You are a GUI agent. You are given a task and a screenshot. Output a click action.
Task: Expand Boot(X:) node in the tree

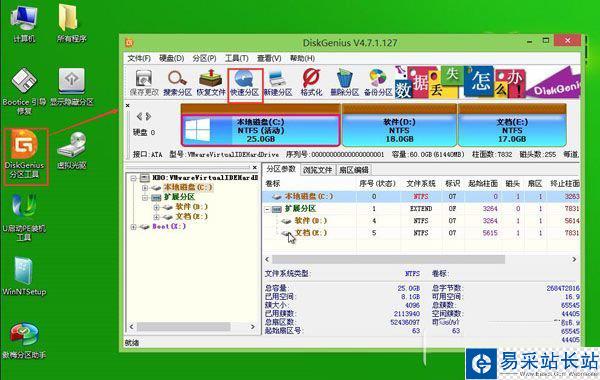pyautogui.click(x=133, y=227)
